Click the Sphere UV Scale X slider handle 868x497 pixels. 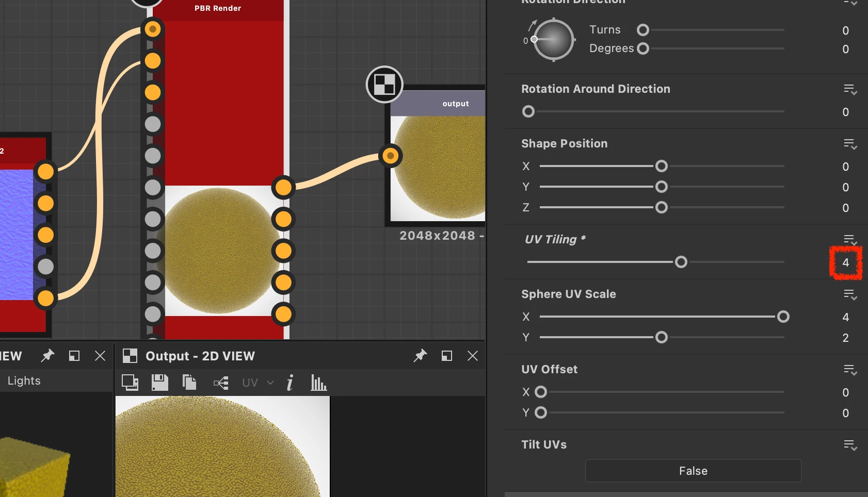pos(783,317)
